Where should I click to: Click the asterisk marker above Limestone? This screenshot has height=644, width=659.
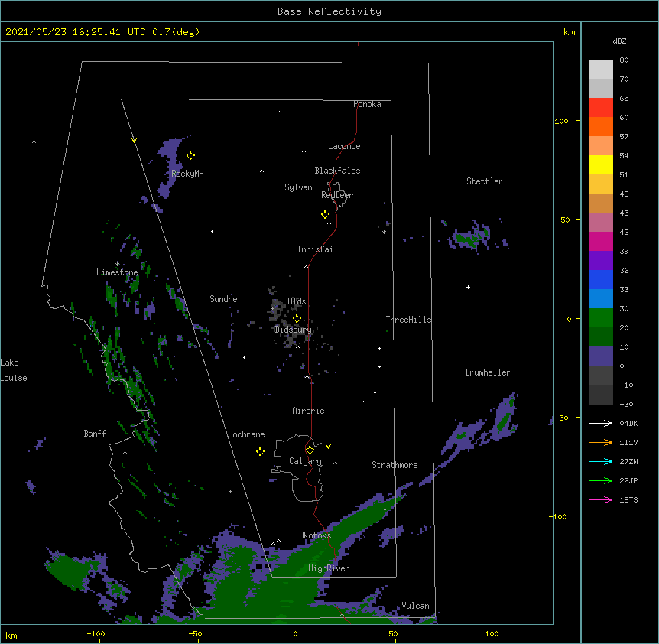pos(118,264)
